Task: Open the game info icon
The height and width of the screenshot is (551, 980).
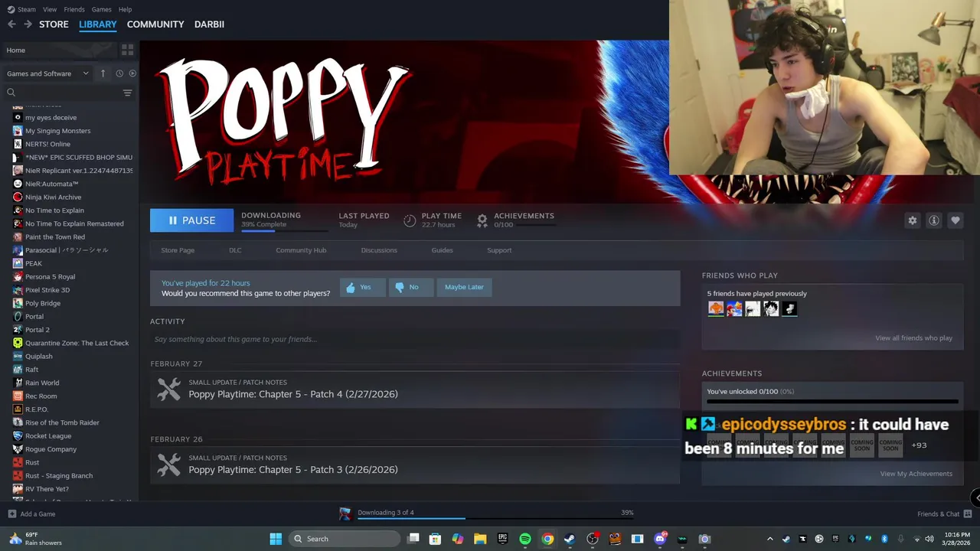Action: 934,220
